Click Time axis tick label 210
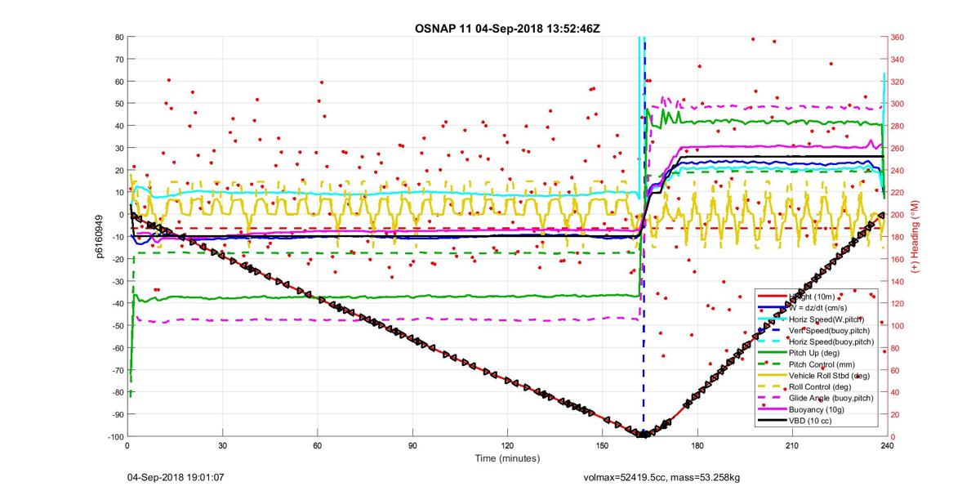Screen dimensions: 980x491 [x=791, y=445]
